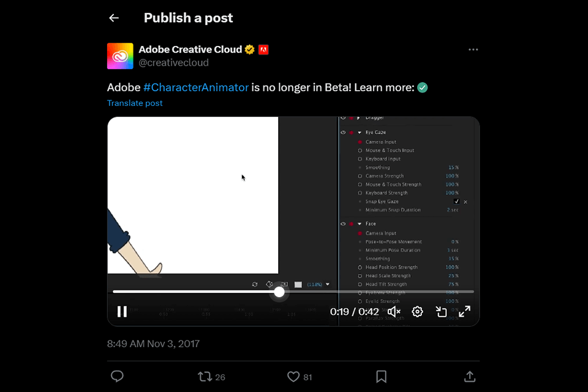Viewport: 588px width, 392px height.
Task: Hide the Eye Gaze behavior eye icon
Action: (343, 132)
